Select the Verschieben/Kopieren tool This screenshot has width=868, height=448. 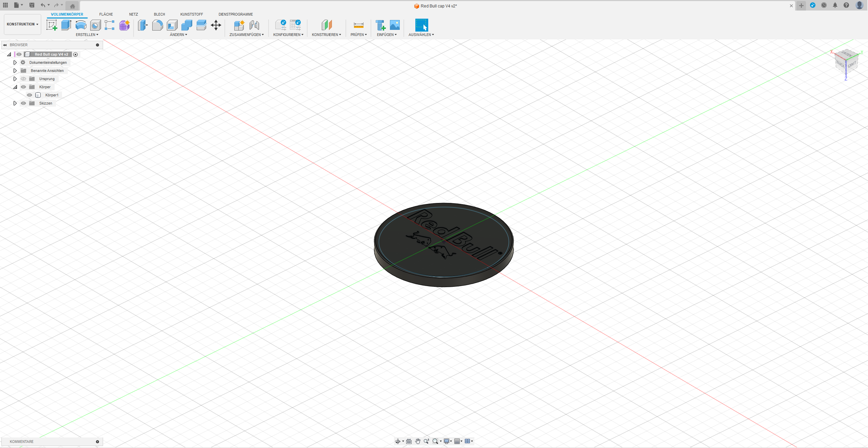tap(216, 25)
